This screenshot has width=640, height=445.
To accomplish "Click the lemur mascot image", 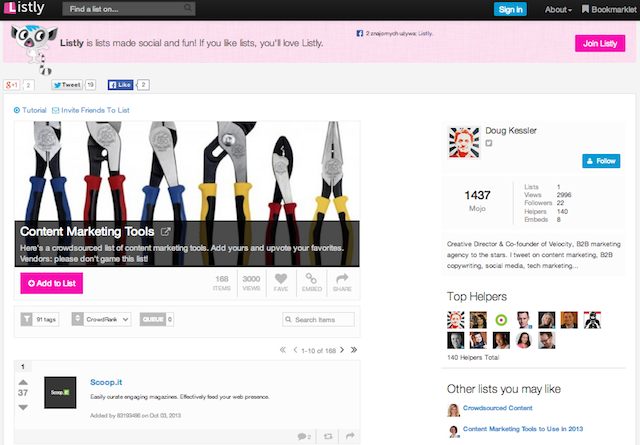I will pyautogui.click(x=33, y=49).
